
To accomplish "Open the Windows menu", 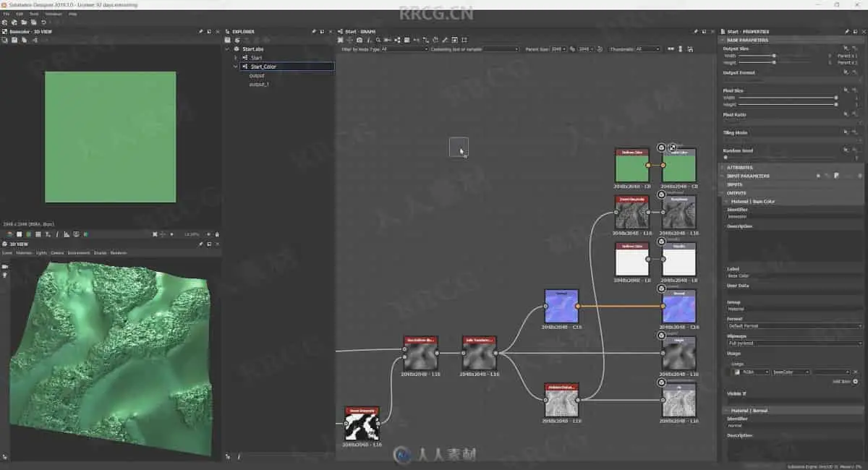I will [54, 14].
